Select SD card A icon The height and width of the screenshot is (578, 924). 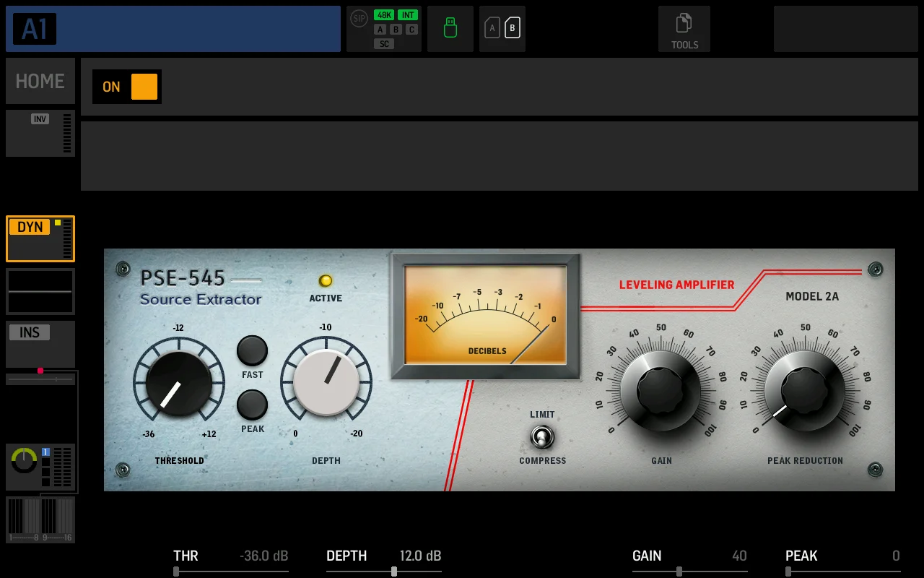click(x=492, y=28)
